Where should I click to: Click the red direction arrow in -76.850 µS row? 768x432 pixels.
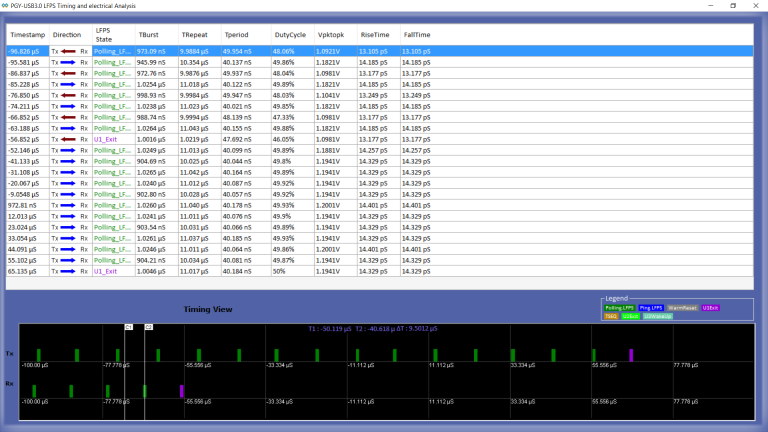pyautogui.click(x=68, y=96)
